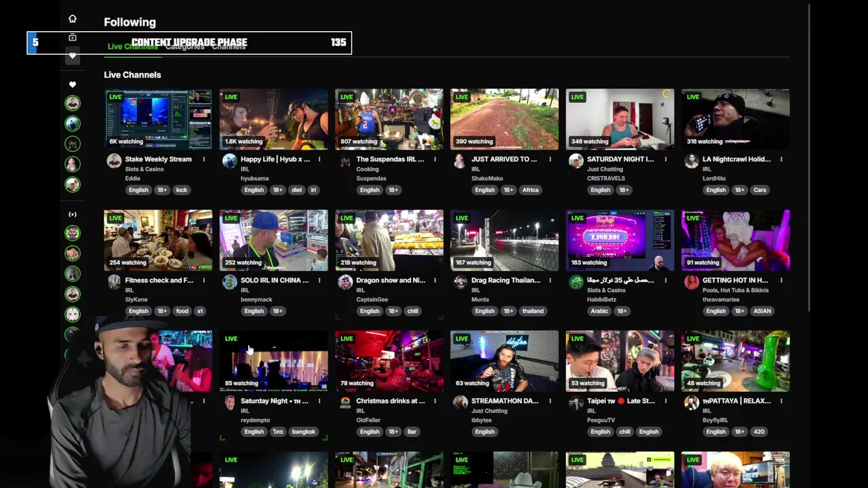Select the kick tag under Stake Weekly Stream

coord(182,190)
